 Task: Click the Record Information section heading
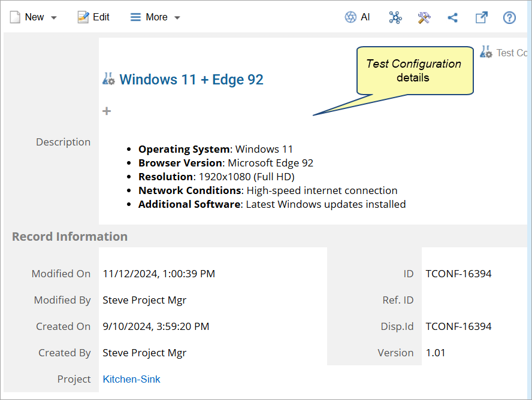[x=70, y=237]
